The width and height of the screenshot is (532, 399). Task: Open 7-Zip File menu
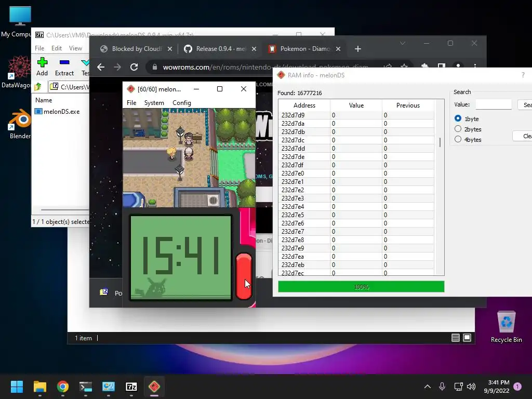coord(39,48)
